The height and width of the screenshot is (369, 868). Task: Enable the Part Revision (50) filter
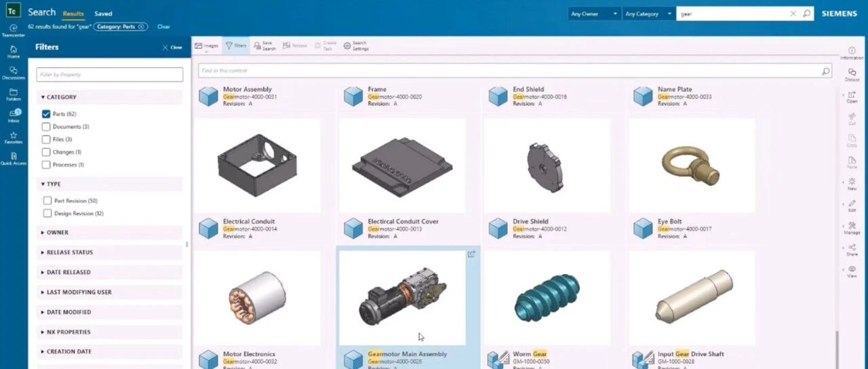pos(47,201)
